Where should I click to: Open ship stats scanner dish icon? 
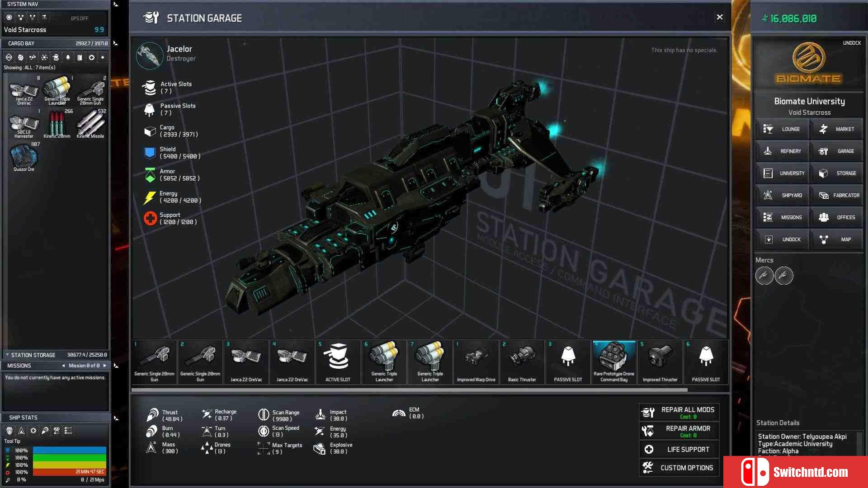[45, 431]
